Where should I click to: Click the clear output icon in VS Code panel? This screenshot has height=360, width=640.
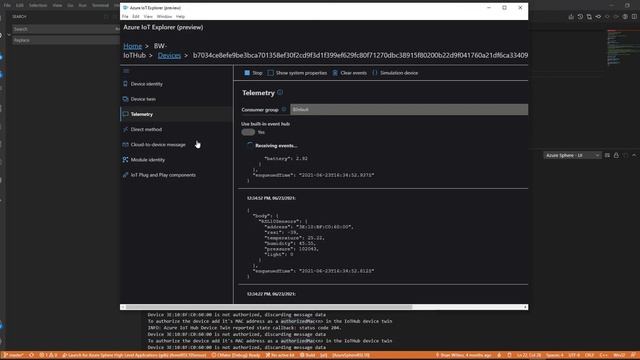coord(607,156)
